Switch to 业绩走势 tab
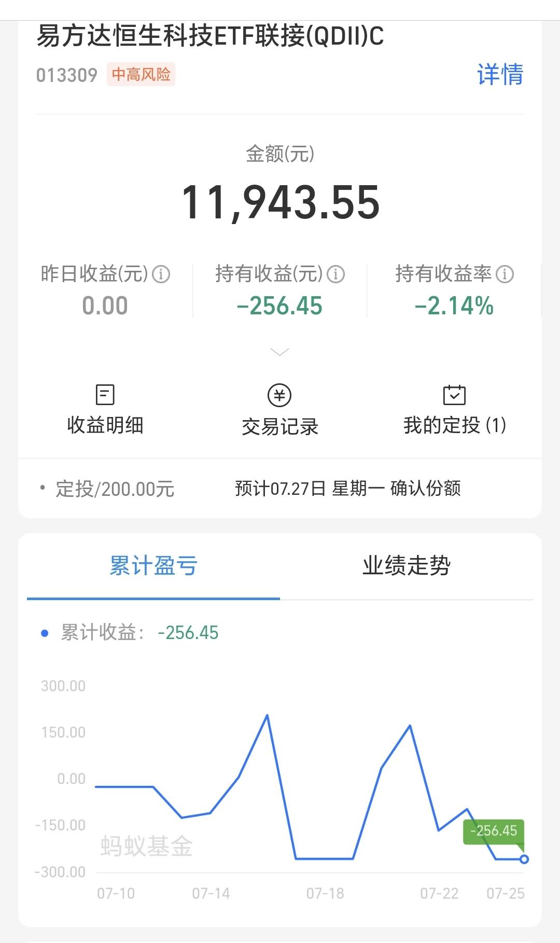Image resolution: width=560 pixels, height=943 pixels. tap(407, 566)
